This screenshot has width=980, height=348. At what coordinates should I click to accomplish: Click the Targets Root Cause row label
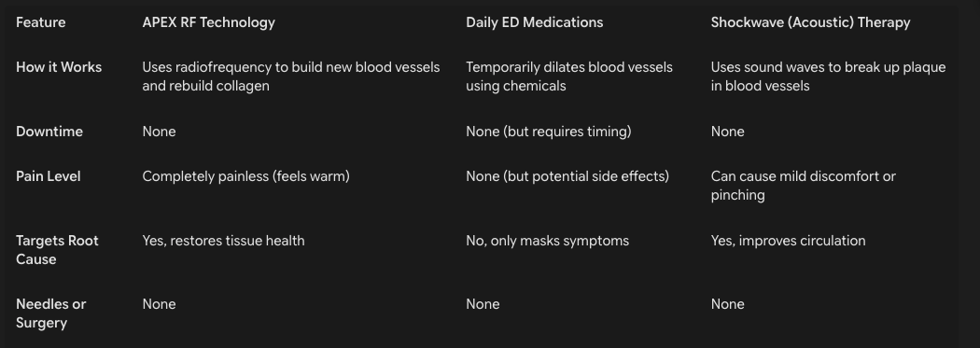[57, 250]
